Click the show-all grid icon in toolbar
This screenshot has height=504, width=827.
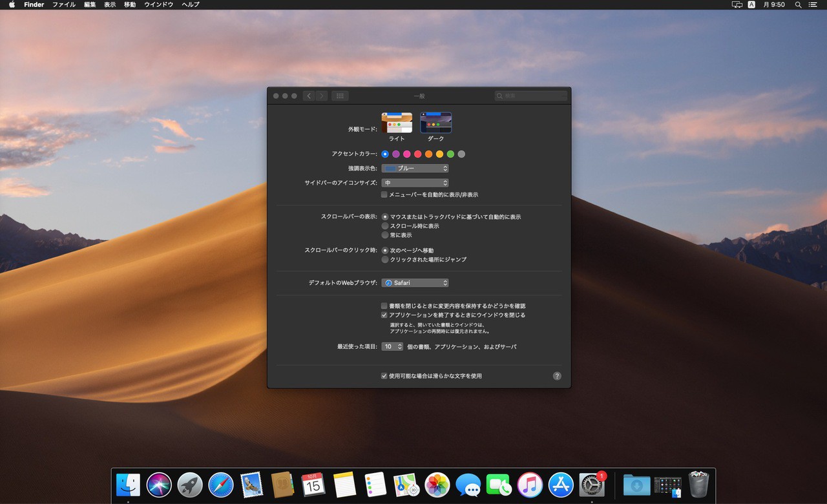[340, 96]
